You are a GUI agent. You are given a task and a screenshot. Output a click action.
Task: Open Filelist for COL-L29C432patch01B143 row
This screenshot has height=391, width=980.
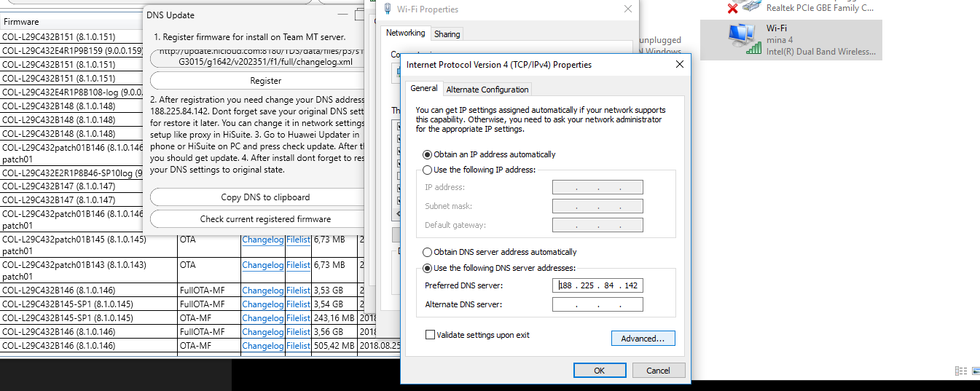pyautogui.click(x=298, y=265)
